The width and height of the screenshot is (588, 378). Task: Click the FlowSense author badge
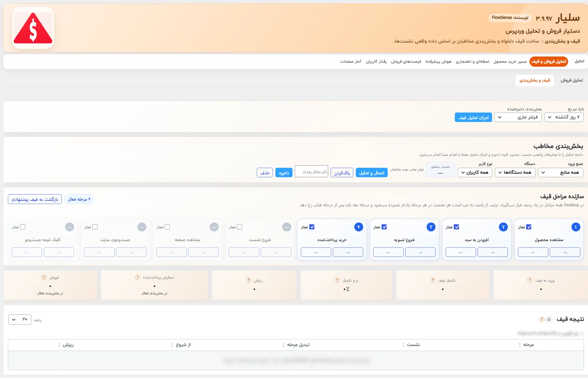510,18
